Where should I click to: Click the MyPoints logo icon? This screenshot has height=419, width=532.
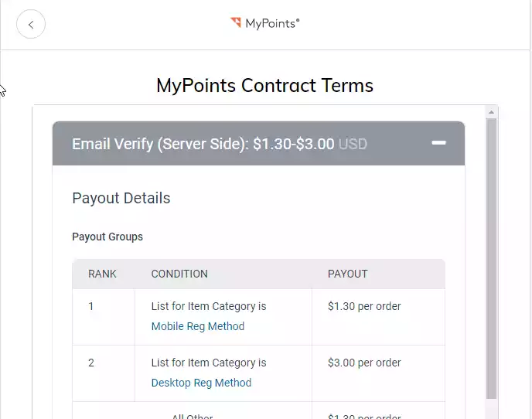click(x=236, y=22)
